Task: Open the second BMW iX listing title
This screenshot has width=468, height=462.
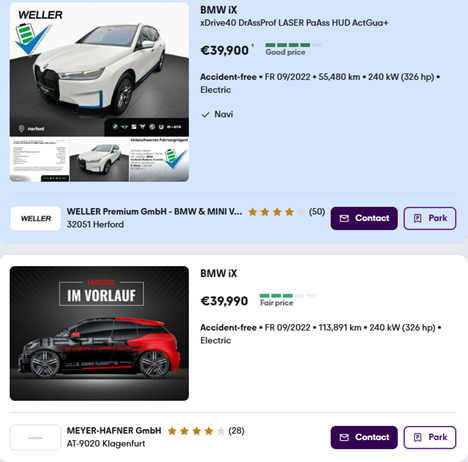Action: click(219, 273)
